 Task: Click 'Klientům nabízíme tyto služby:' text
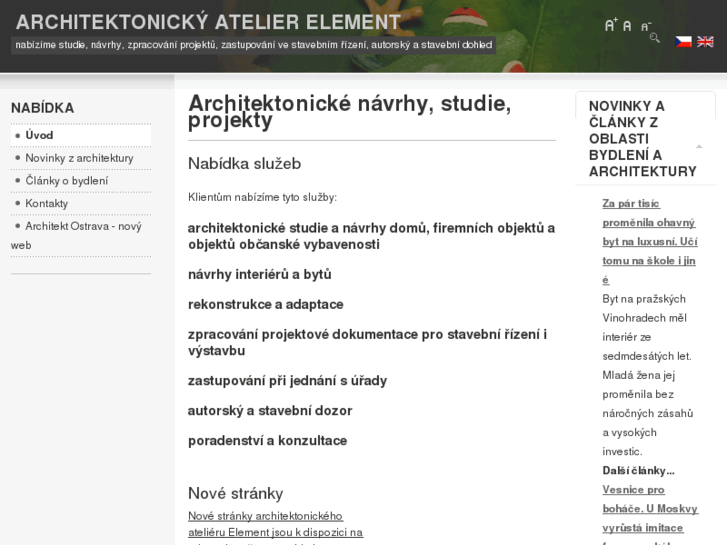262,198
